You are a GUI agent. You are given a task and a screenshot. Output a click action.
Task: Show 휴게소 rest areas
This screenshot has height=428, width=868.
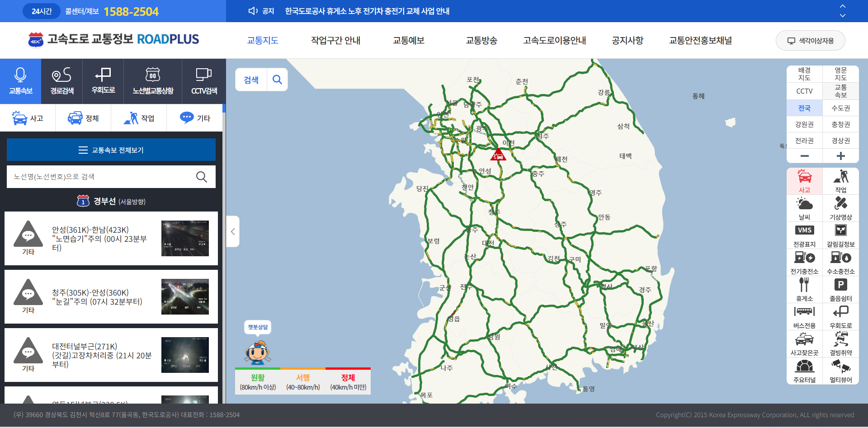804,290
